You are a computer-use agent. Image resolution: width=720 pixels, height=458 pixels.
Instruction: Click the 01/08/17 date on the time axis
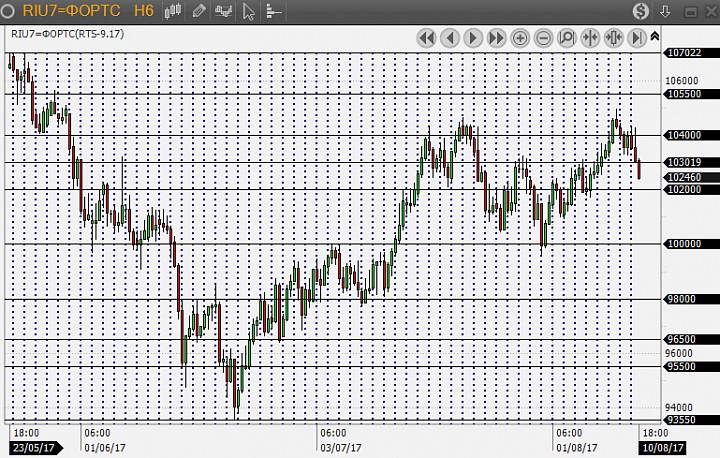(x=577, y=447)
